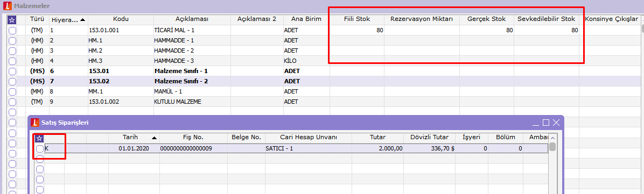Click the Türü column header
Viewport: 644px width, 194px height.
(37, 19)
